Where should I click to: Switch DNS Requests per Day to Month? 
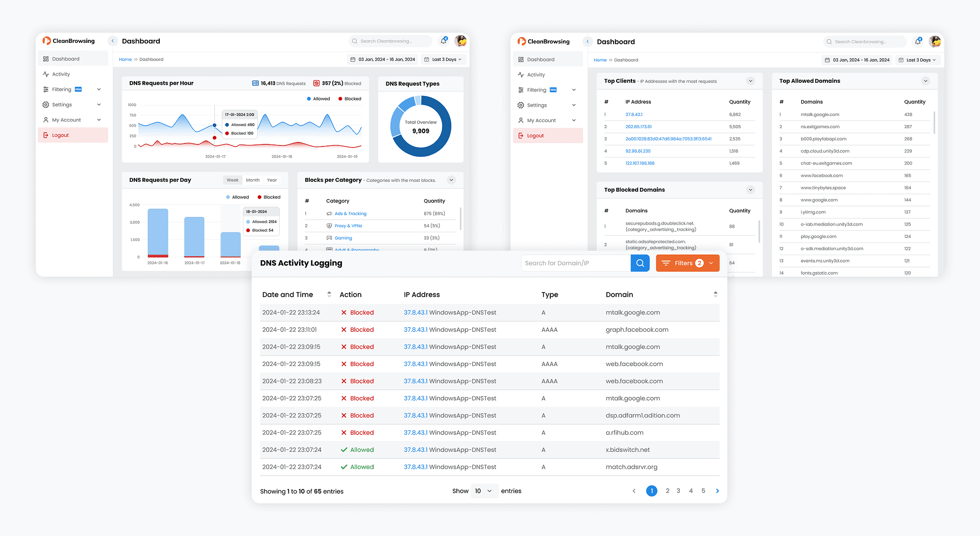point(253,180)
